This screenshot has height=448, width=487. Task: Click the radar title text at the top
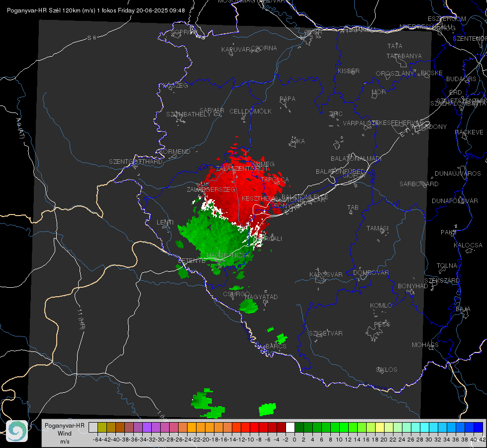pyautogui.click(x=96, y=10)
